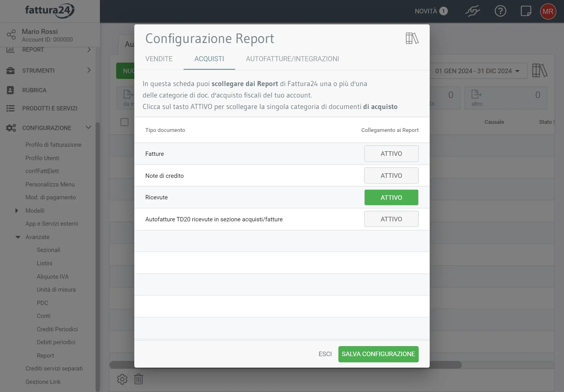
Task: Collapse the Avanzate tree arrow
Action: tap(18, 237)
